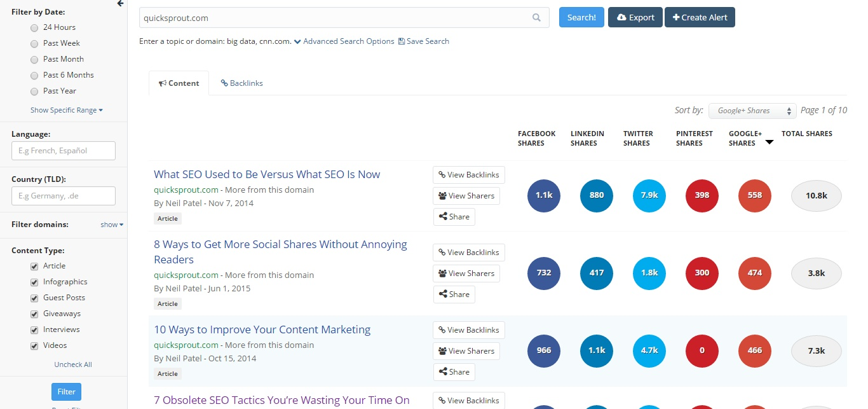
Task: Expand Filter domains show link
Action: tap(112, 225)
